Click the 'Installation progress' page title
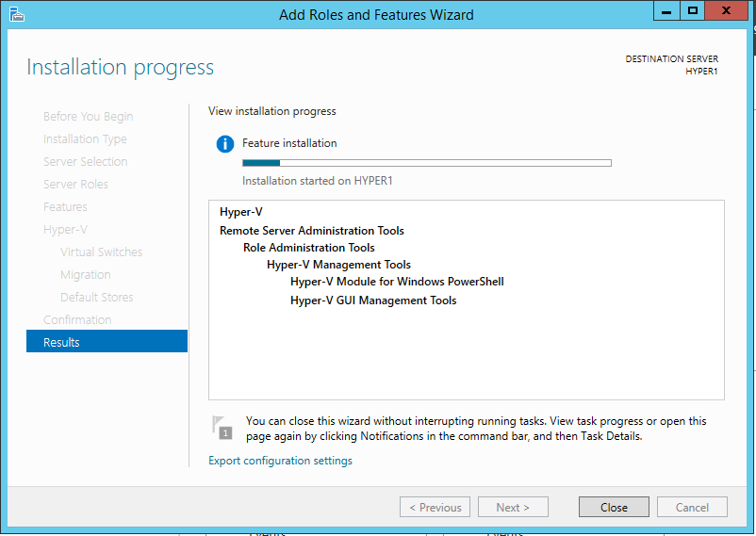The width and height of the screenshot is (756, 536). pyautogui.click(x=120, y=67)
